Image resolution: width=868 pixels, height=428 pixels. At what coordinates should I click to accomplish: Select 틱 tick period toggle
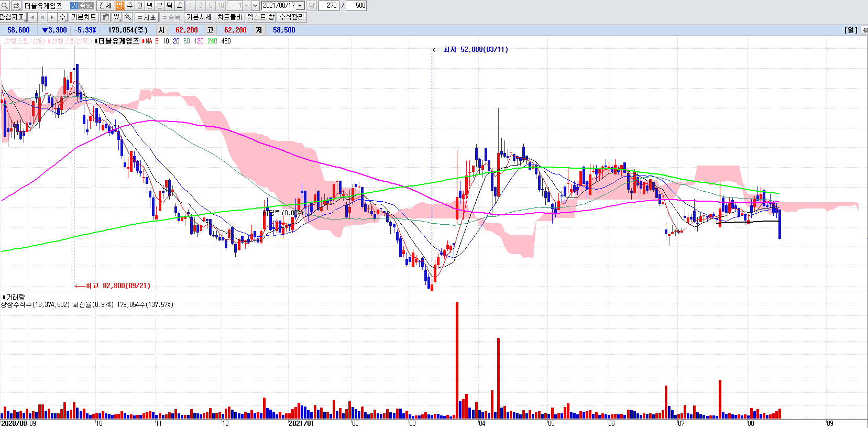coord(170,6)
